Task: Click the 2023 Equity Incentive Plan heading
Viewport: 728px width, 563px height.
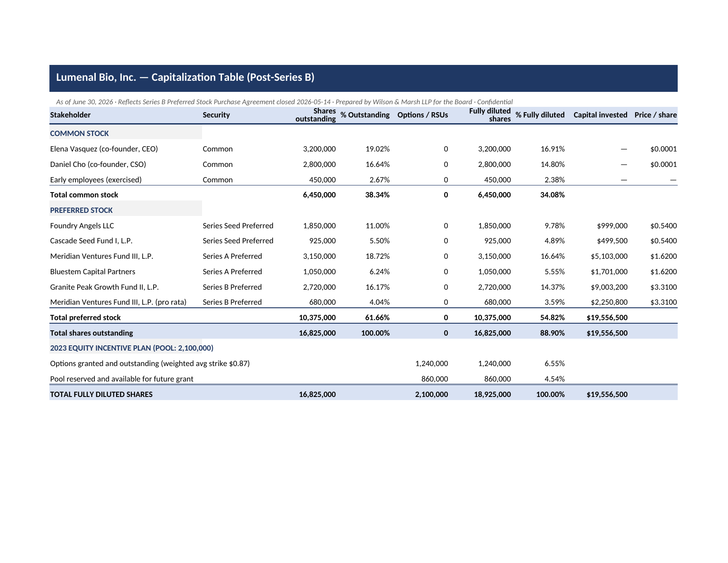Action: pos(131,348)
